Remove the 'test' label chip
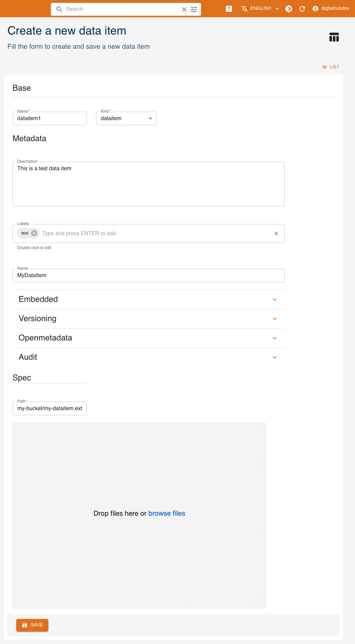 [34, 233]
